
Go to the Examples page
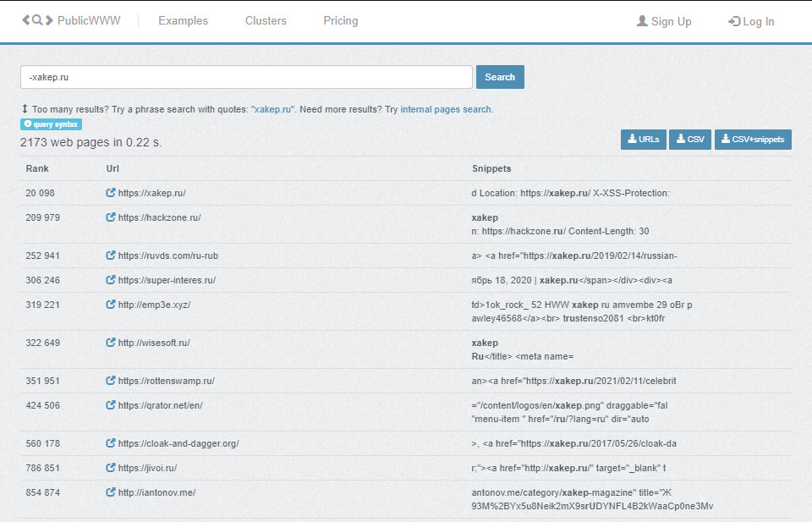pyautogui.click(x=184, y=20)
